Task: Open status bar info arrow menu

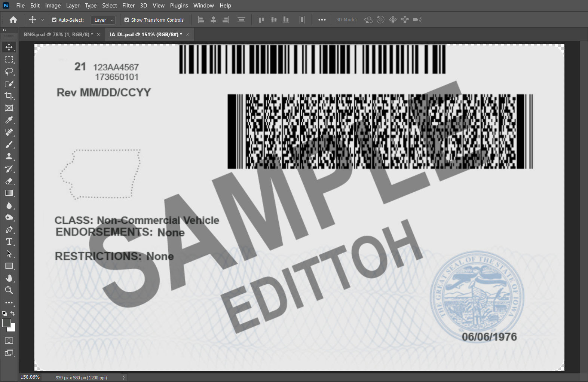Action: coord(123,378)
